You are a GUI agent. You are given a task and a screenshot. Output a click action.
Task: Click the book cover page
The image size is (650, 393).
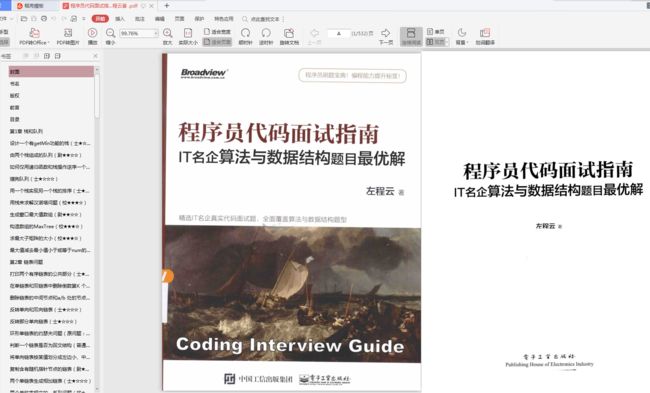291,222
